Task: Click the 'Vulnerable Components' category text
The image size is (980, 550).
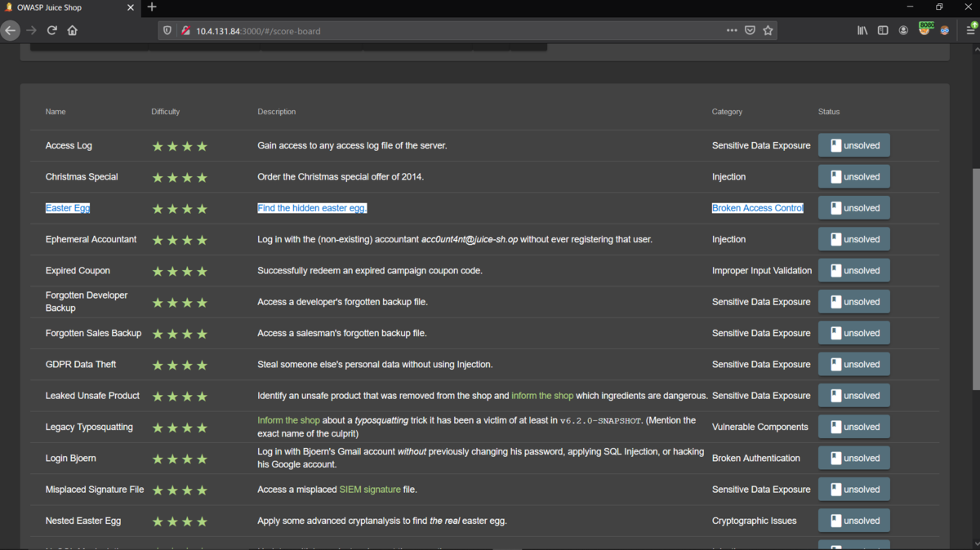Action: point(760,427)
